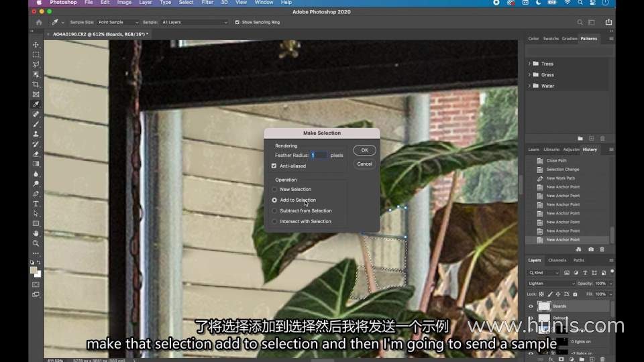The image size is (644, 362).
Task: Click the background color swatch
Action: (38, 275)
